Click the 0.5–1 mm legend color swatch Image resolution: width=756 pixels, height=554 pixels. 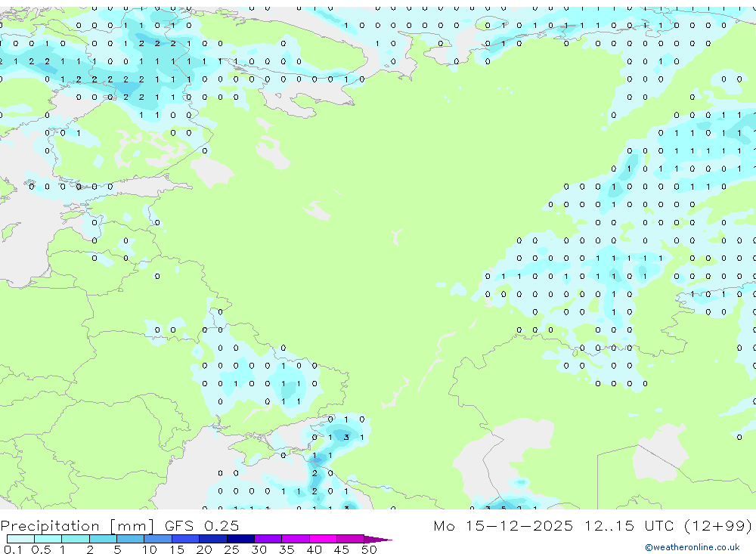(48, 539)
